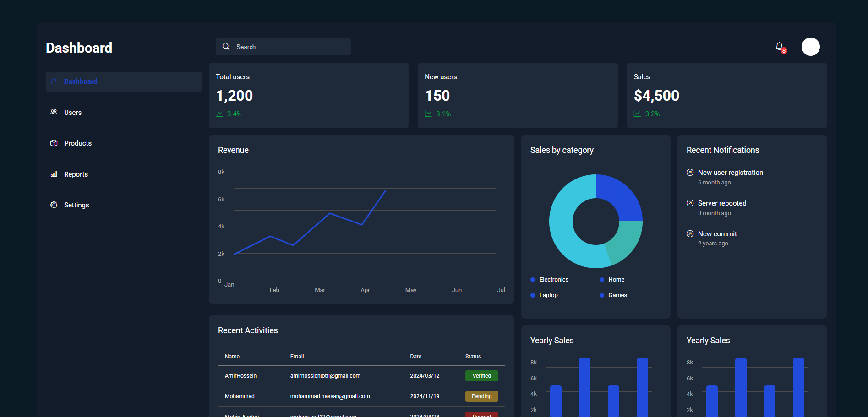
Task: Open the Status column header dropdown
Action: pyautogui.click(x=473, y=356)
